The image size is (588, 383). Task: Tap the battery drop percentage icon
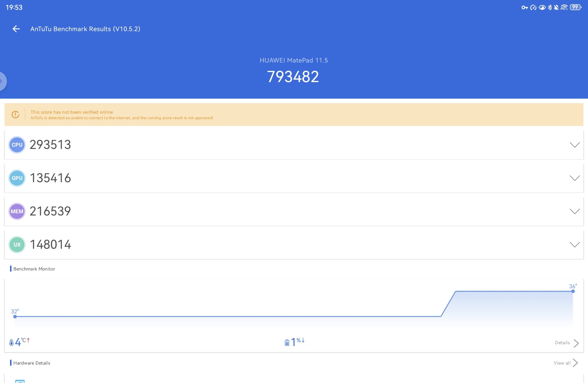tap(287, 342)
